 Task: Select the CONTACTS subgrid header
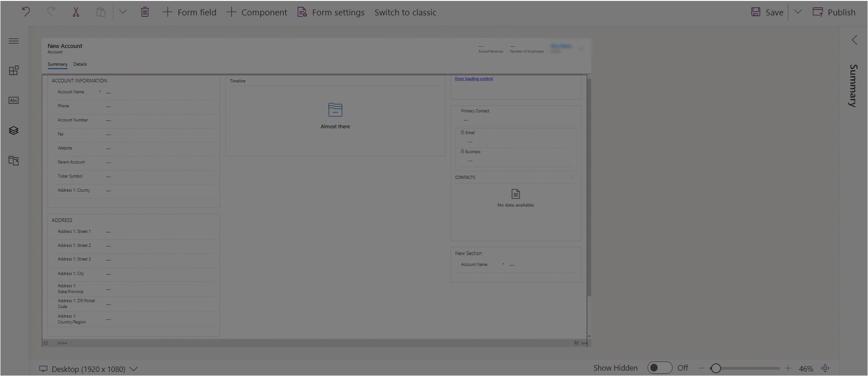click(x=465, y=178)
